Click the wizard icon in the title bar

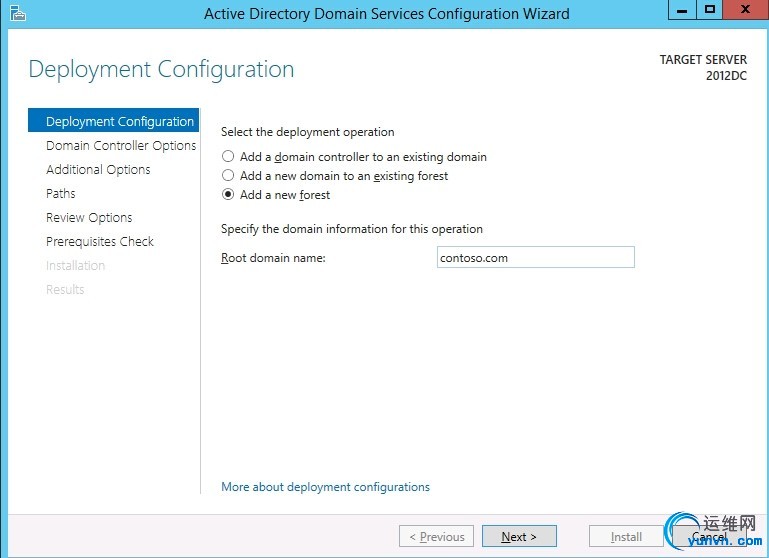[x=16, y=14]
